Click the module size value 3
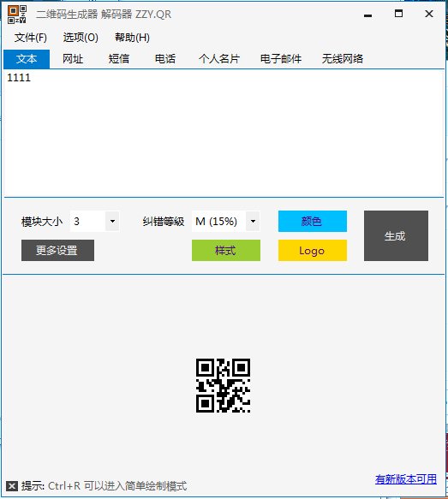The height and width of the screenshot is (499, 448). (x=77, y=221)
